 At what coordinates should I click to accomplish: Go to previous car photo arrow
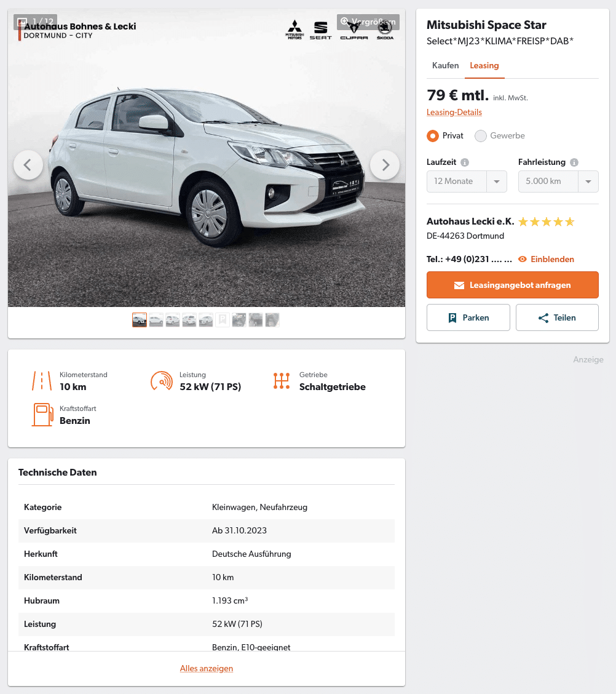28,165
